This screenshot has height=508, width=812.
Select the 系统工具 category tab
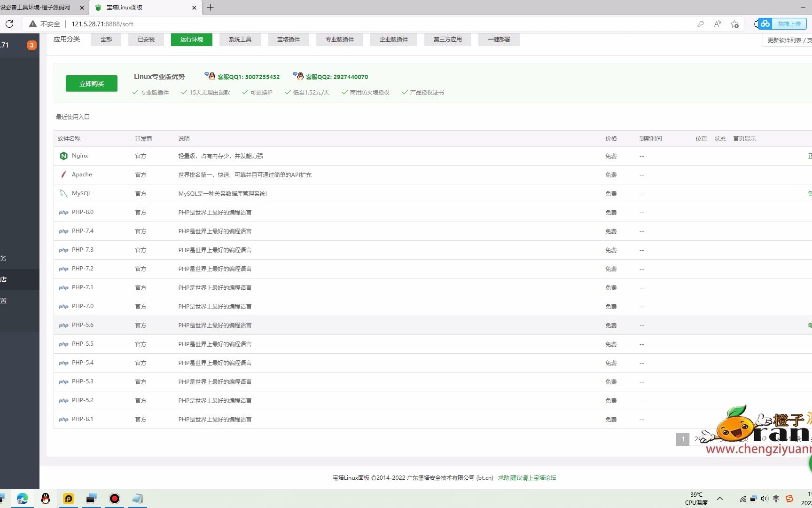click(x=240, y=40)
